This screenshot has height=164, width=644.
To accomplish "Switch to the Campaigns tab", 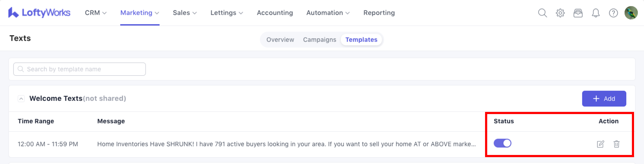I will [319, 40].
